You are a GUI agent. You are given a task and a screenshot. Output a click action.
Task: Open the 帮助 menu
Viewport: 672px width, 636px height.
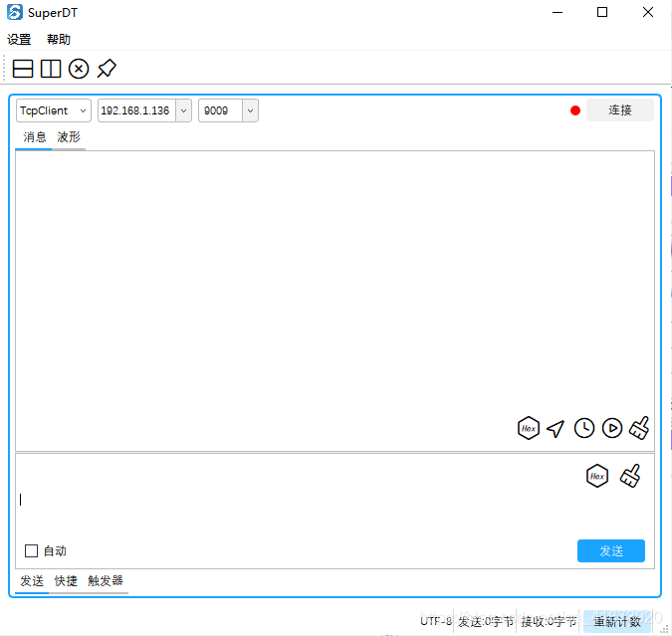(x=59, y=40)
